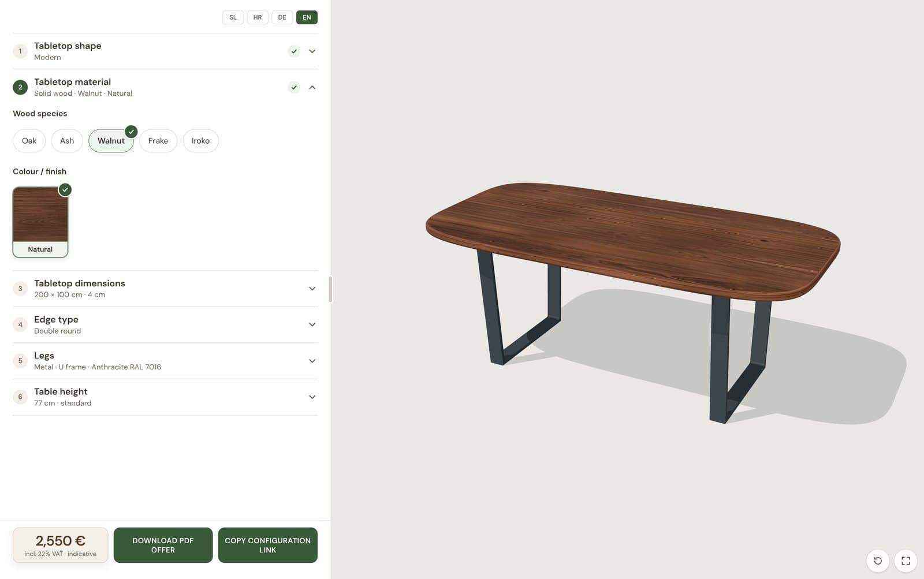This screenshot has height=579, width=924.
Task: Expand the Tabletop dimensions section
Action: (x=312, y=289)
